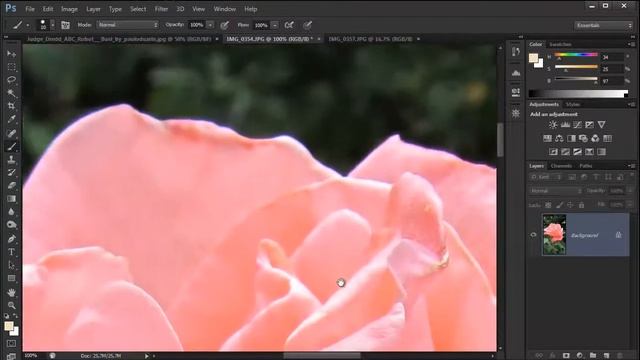Screen dimensions: 640x360
Task: Select the Gradient tool
Action: click(11, 199)
